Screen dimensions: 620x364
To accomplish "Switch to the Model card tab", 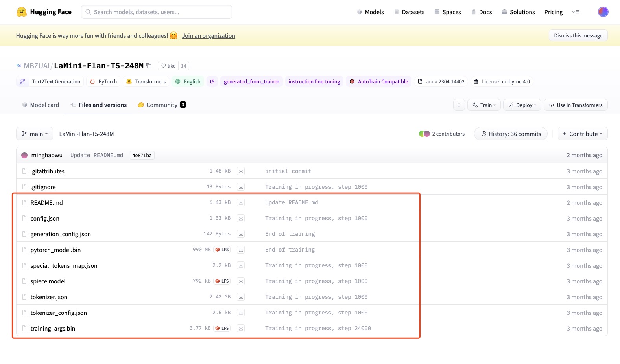I will click(41, 105).
